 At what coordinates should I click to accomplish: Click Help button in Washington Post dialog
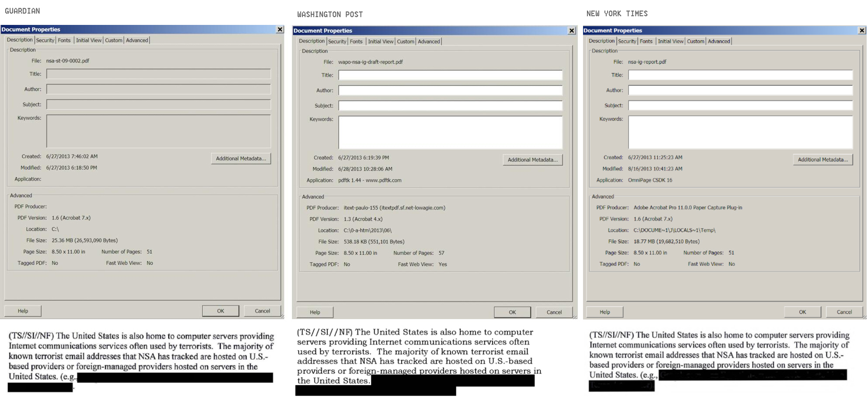click(x=315, y=312)
